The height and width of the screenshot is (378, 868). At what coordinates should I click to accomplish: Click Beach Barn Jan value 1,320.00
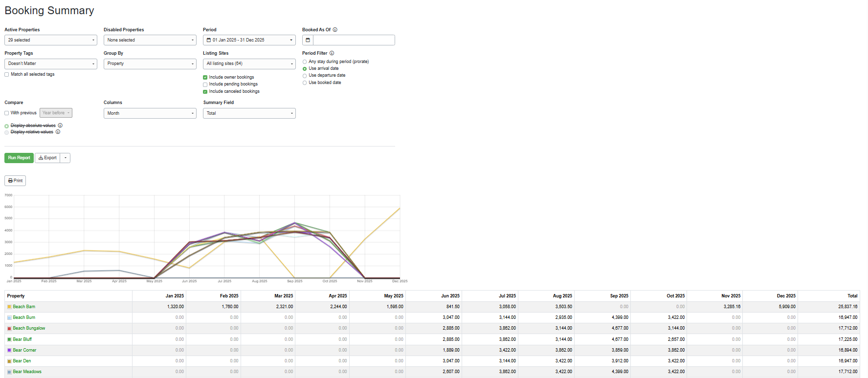pos(176,307)
